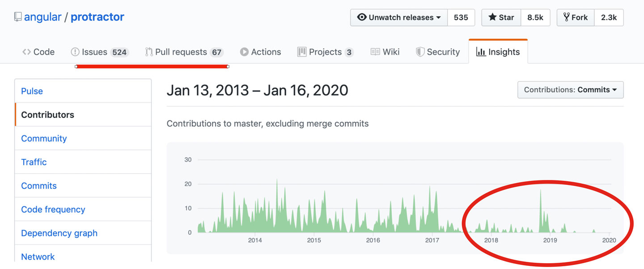
Task: Switch to the Actions tab
Action: coord(260,52)
